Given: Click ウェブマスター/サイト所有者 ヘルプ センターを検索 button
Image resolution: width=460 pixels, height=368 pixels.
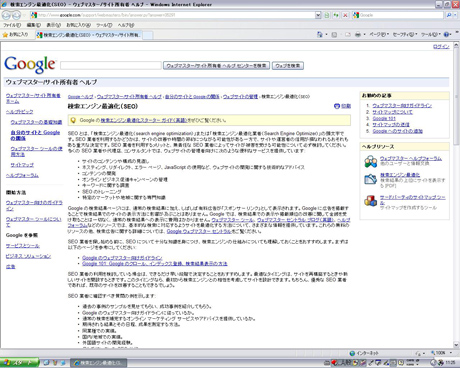Looking at the screenshot, I should coord(216,66).
